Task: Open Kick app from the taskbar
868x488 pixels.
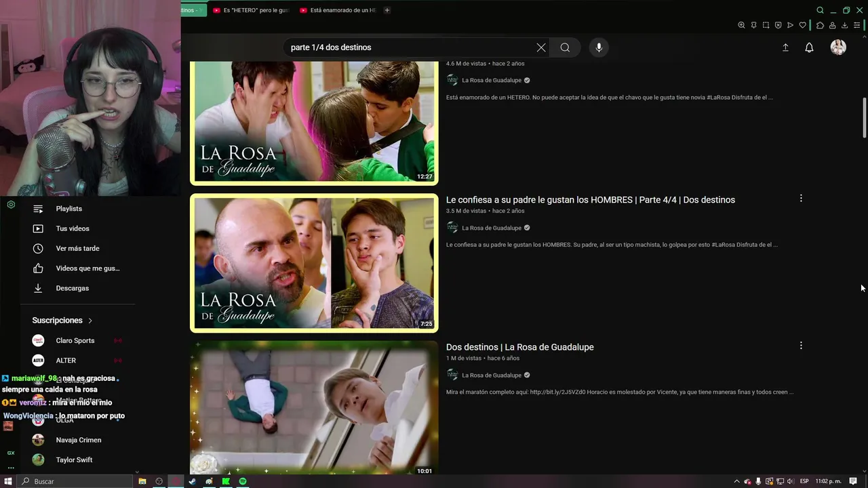Action: point(226,481)
